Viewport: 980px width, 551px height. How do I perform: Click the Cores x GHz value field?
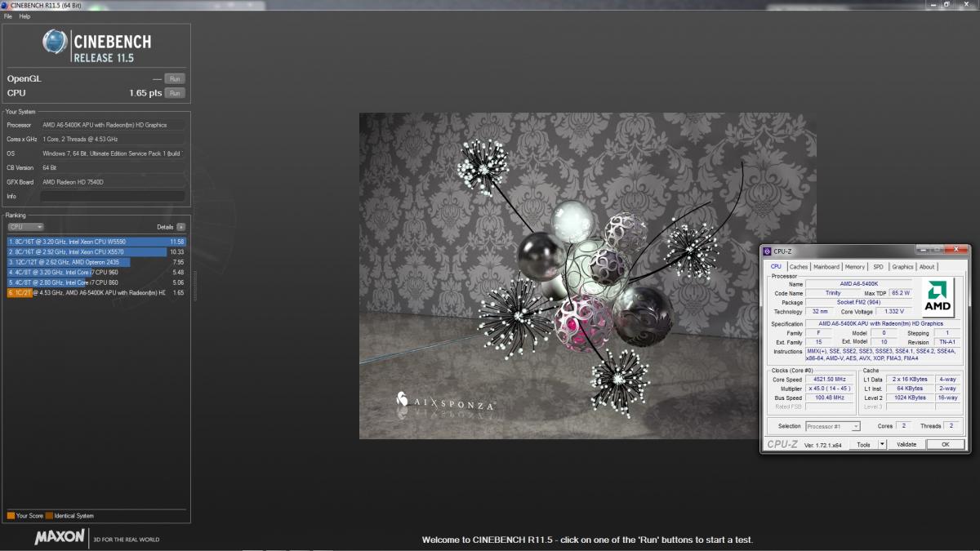click(113, 140)
